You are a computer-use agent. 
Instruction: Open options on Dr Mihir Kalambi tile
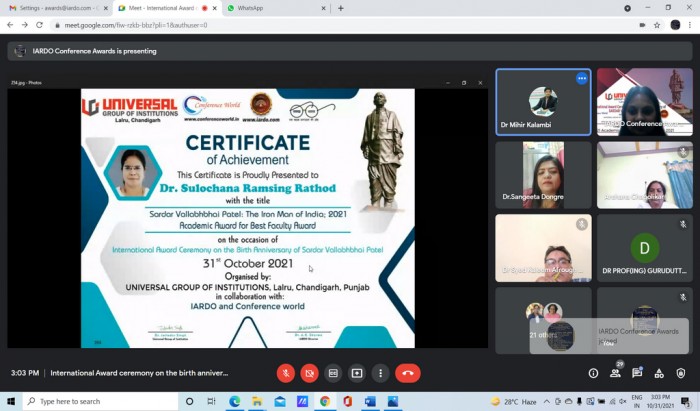click(x=582, y=79)
